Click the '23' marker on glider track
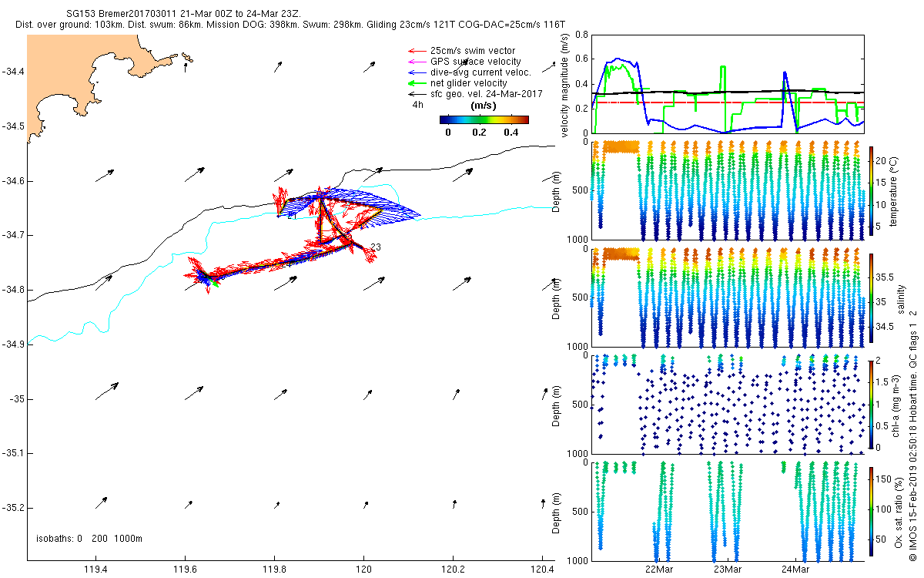924x578 pixels. (376, 247)
